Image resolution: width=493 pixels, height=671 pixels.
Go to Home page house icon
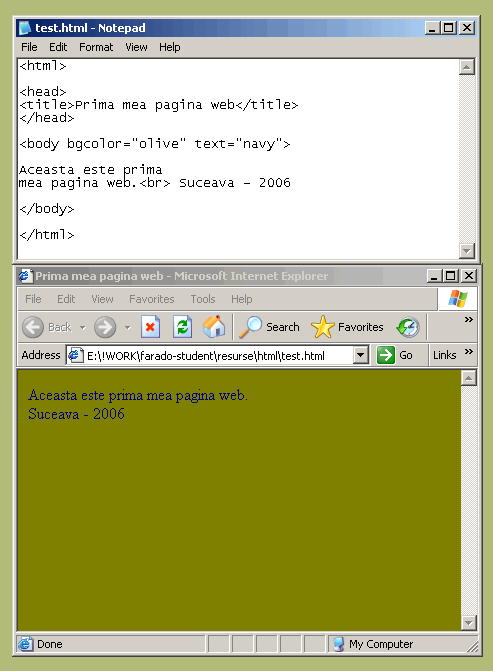pos(214,327)
